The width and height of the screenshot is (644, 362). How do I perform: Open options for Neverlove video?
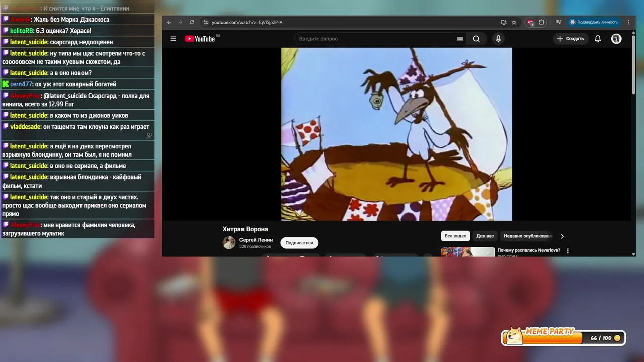click(568, 251)
